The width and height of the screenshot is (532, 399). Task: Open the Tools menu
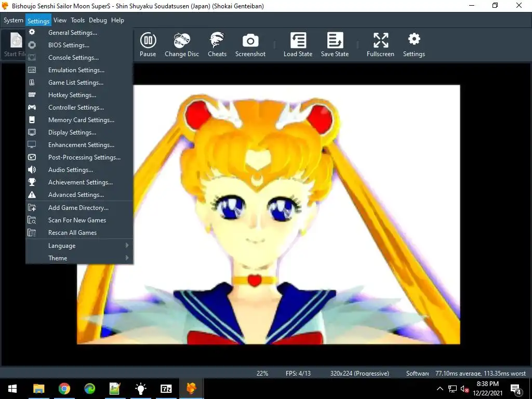coord(78,20)
